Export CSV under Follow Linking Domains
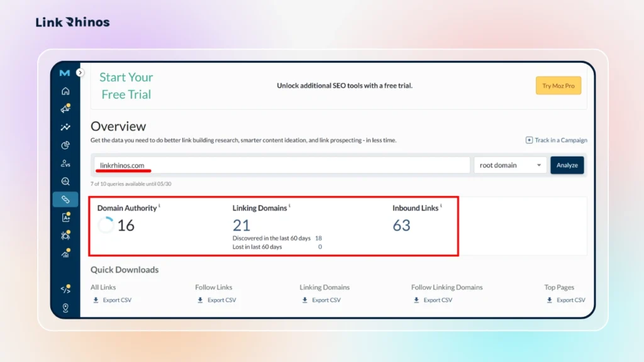 tap(433, 300)
